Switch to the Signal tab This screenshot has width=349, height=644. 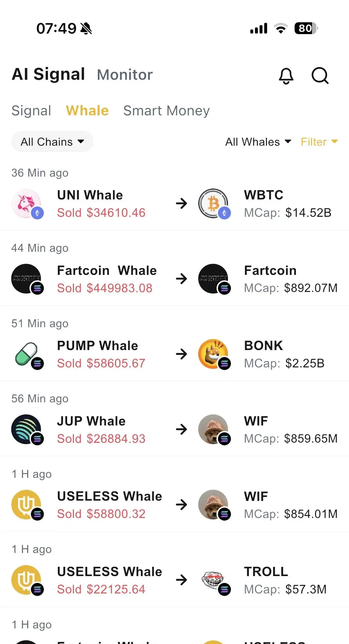click(x=31, y=111)
